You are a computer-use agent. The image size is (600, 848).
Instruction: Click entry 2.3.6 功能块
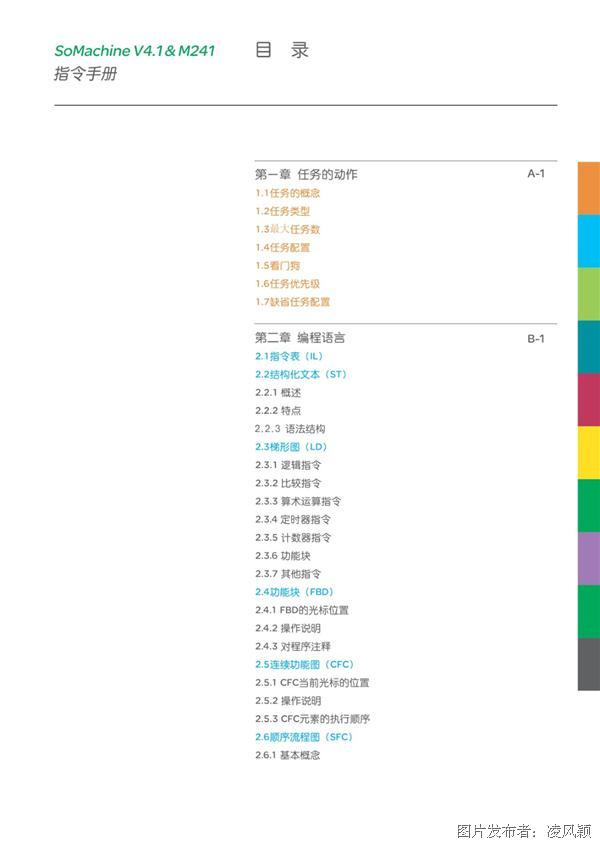tap(283, 556)
